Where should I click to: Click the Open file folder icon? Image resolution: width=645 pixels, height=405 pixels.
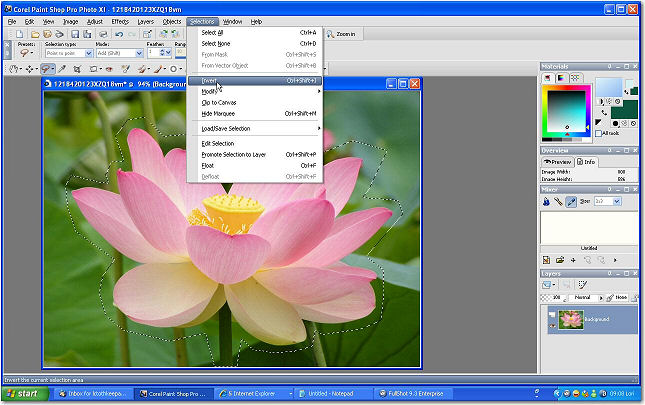[x=35, y=34]
